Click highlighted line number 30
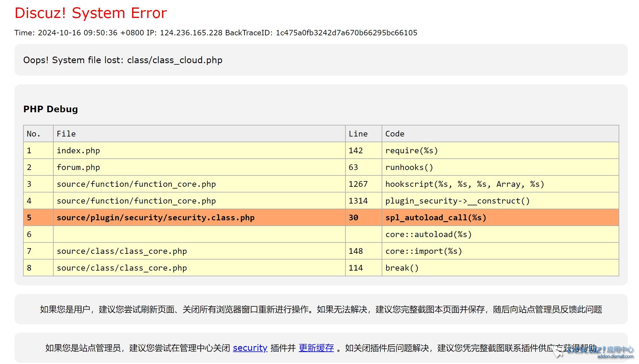 tap(363, 217)
